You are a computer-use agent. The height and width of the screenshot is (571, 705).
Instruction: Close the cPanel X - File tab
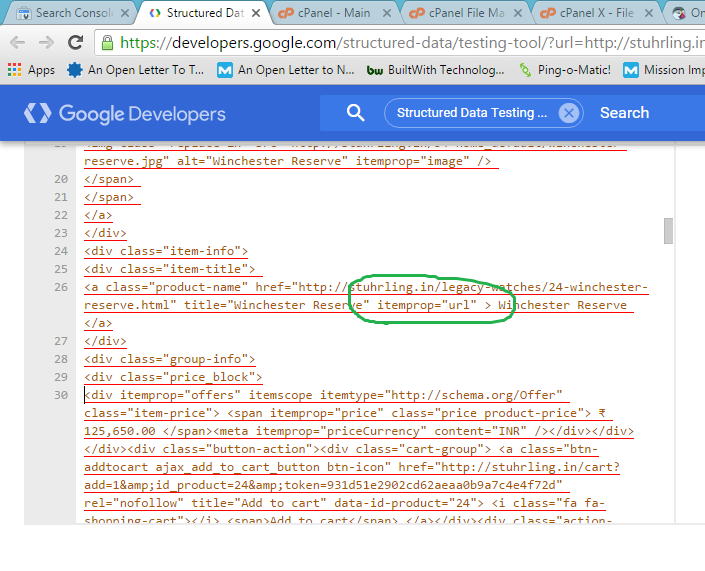pos(649,13)
